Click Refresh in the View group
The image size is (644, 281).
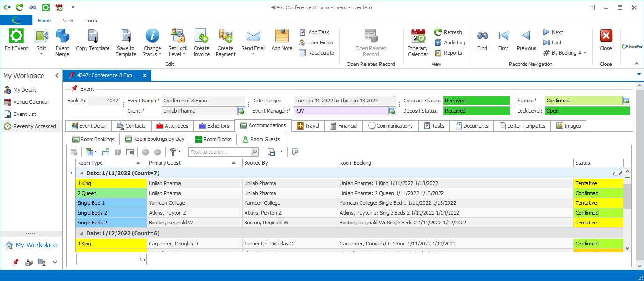448,32
